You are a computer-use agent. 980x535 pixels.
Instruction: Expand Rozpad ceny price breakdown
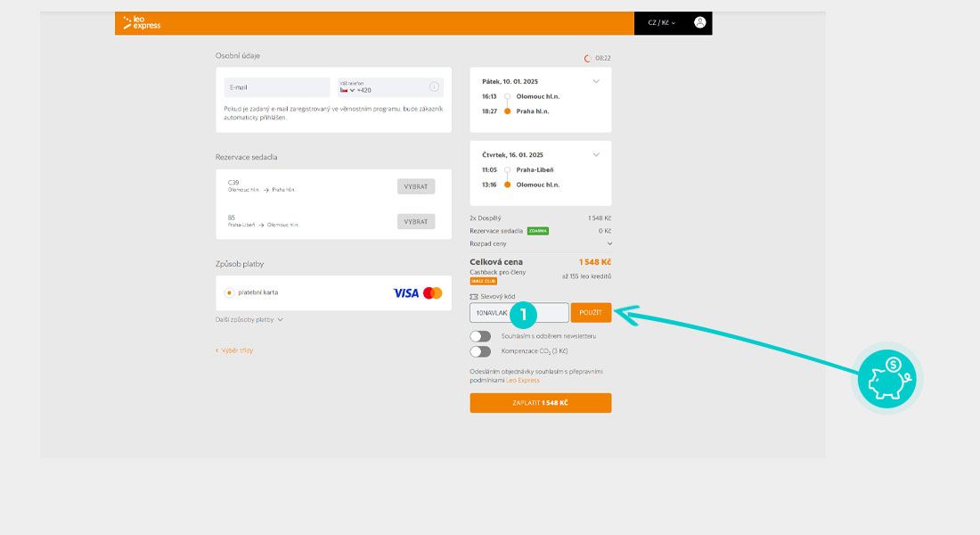click(610, 243)
